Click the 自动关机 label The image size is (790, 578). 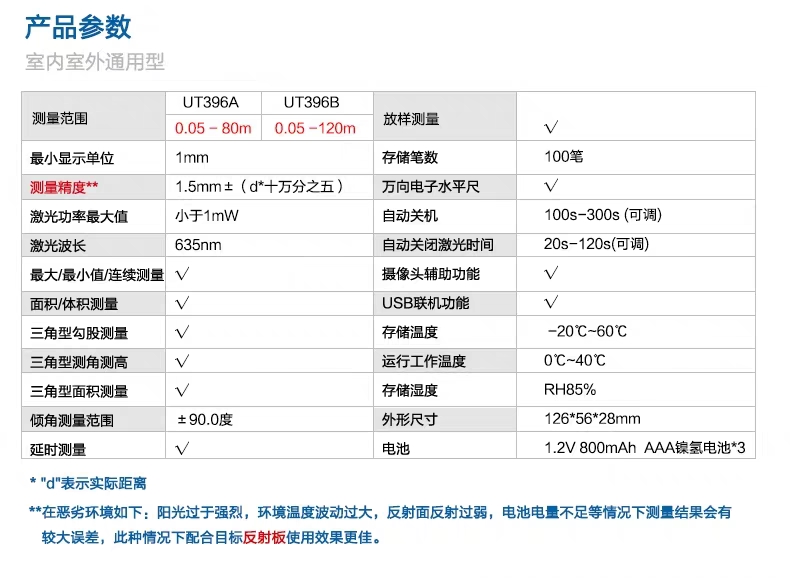click(410, 216)
